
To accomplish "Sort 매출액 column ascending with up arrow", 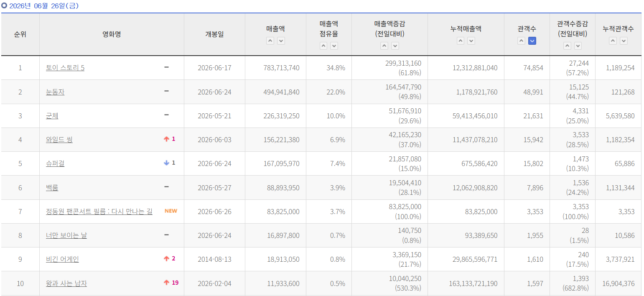I will pos(270,41).
